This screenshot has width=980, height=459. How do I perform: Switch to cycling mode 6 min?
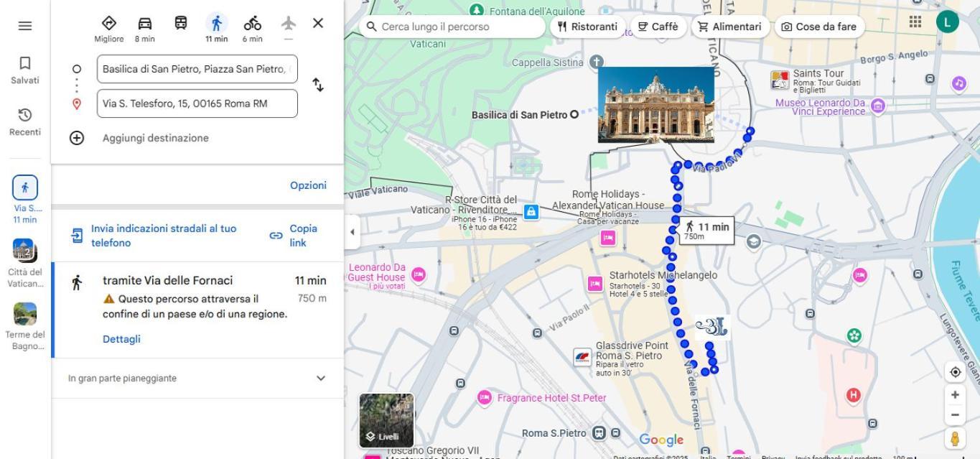253,28
